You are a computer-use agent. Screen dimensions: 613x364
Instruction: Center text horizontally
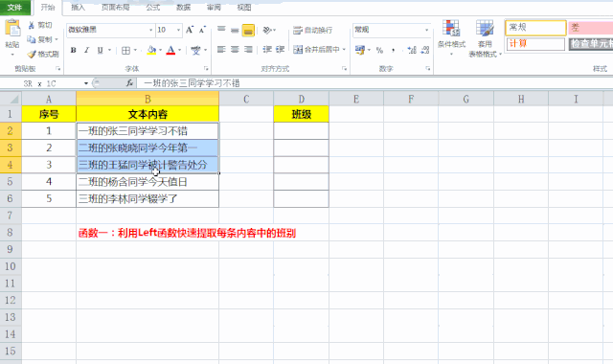(235, 50)
